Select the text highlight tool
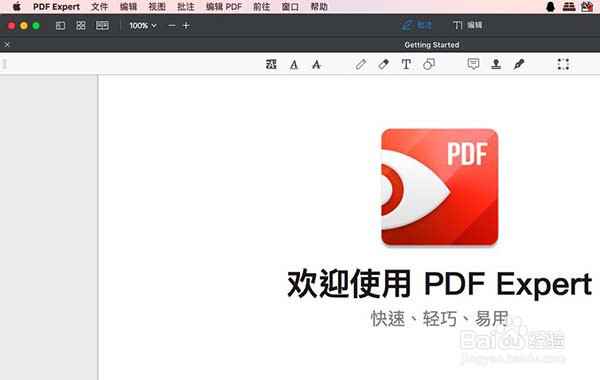 pos(271,64)
